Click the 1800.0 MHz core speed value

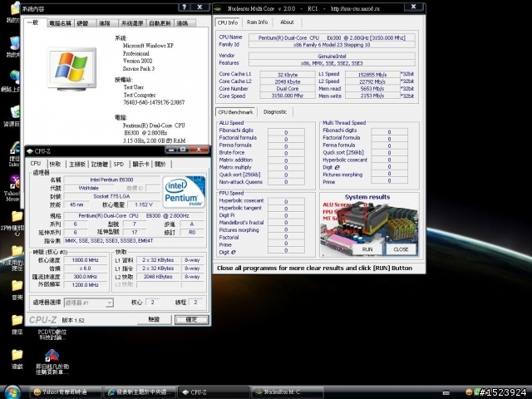pos(85,260)
